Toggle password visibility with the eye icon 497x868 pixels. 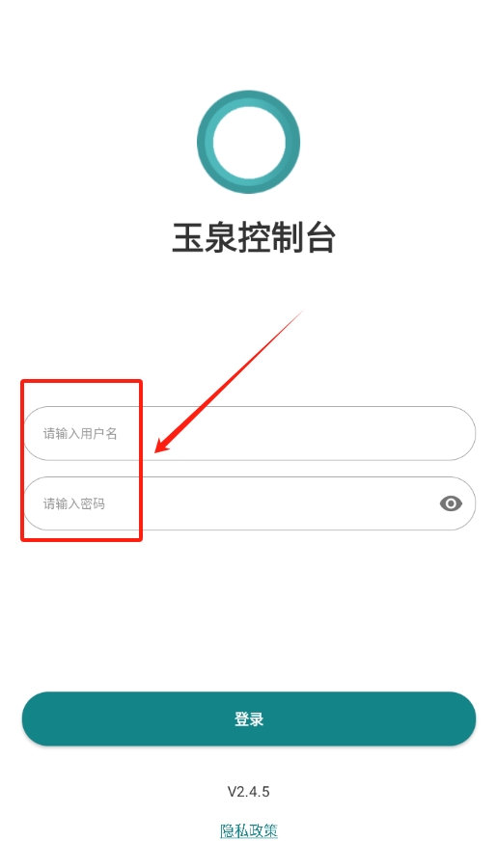click(451, 503)
